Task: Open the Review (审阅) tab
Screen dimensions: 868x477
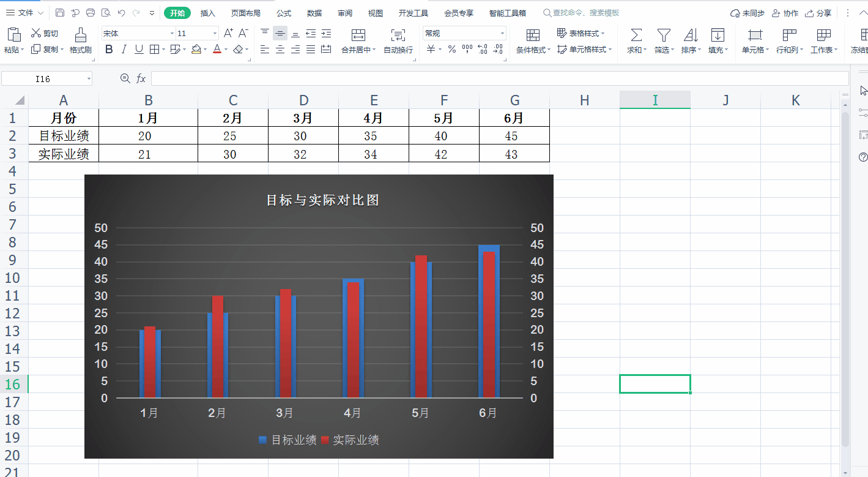Action: [x=345, y=13]
